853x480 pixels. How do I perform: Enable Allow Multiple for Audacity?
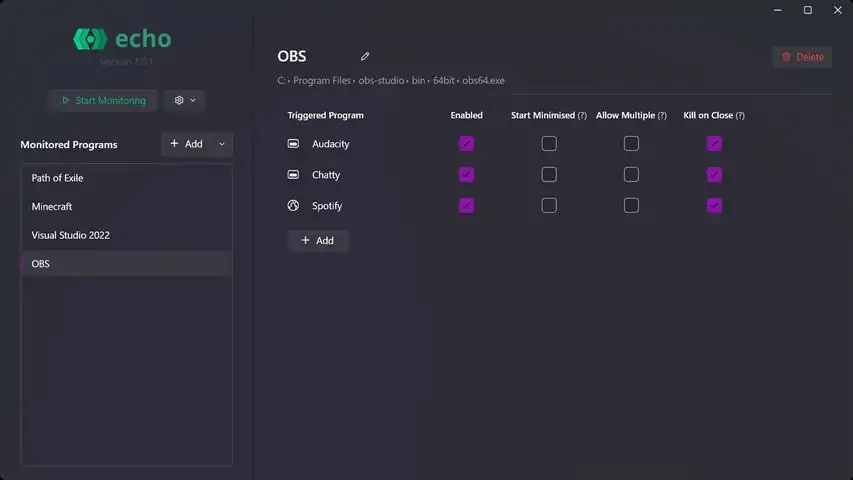tap(631, 144)
